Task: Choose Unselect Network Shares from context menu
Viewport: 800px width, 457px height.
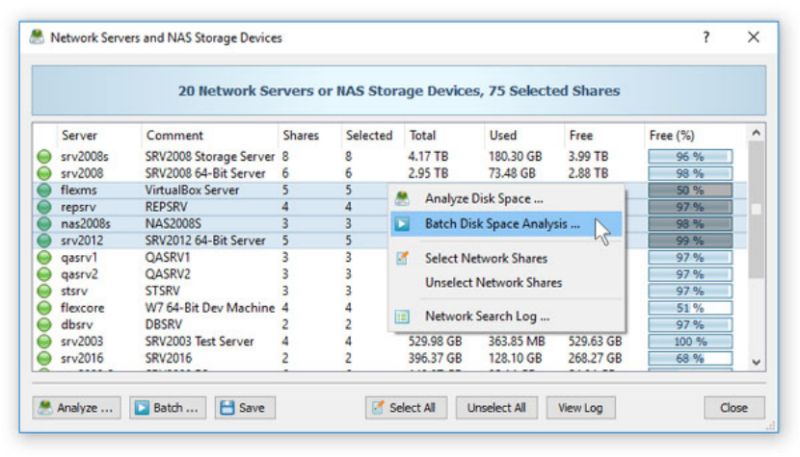Action: [493, 283]
